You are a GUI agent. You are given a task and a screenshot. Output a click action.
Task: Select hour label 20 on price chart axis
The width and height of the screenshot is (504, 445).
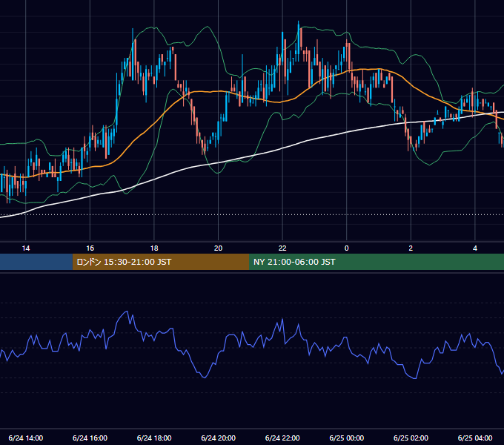click(218, 248)
